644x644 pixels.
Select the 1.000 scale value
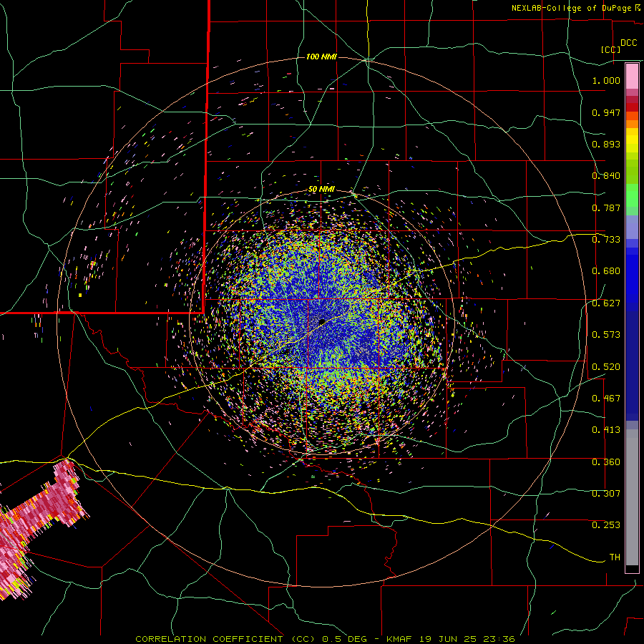pos(606,80)
